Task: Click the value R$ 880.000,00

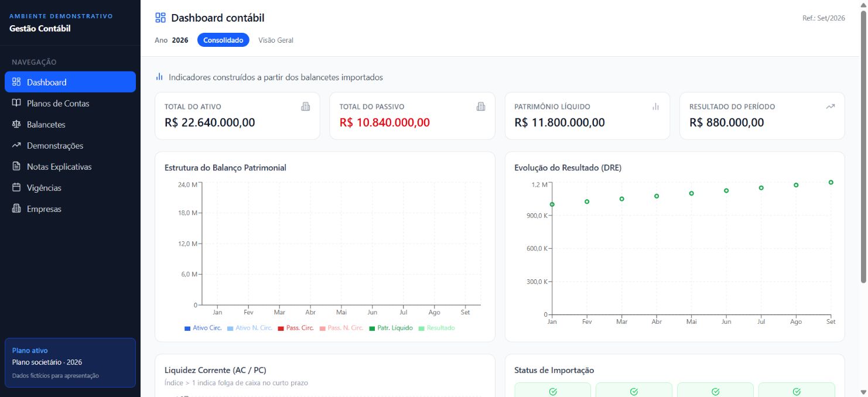Action: (x=727, y=122)
